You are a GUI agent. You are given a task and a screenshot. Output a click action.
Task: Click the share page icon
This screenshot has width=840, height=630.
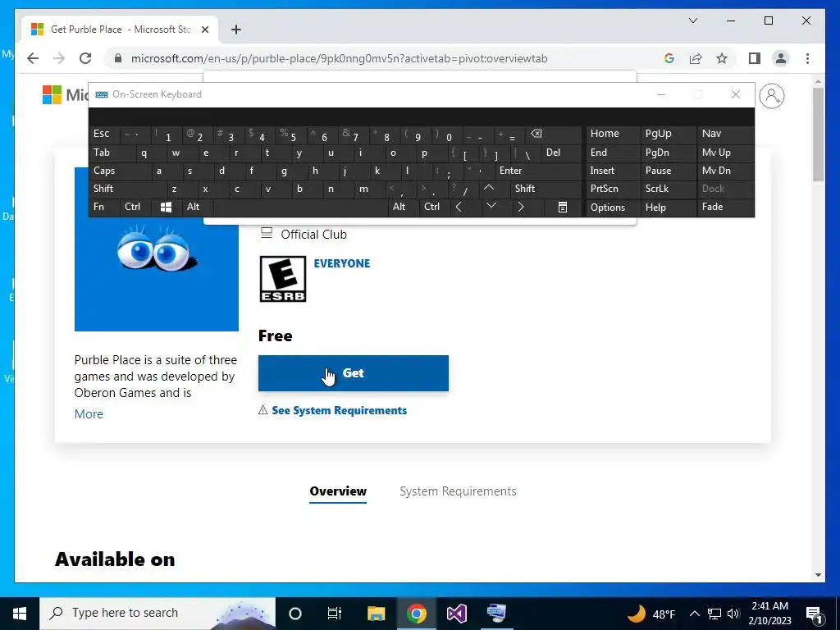tap(696, 58)
